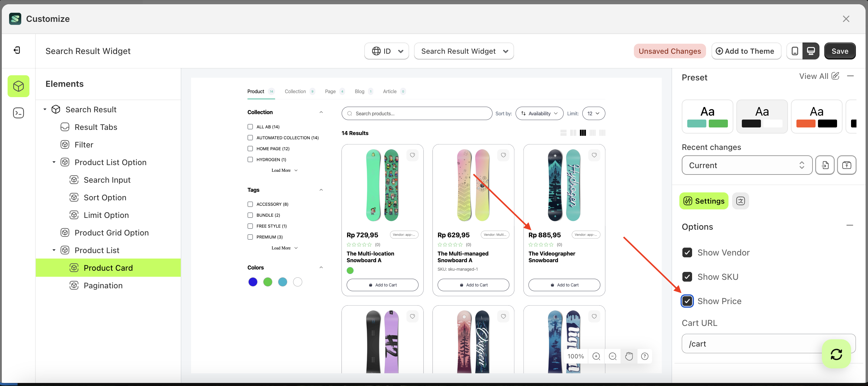Select the two-column grid view for results
The image size is (868, 386).
tap(573, 133)
